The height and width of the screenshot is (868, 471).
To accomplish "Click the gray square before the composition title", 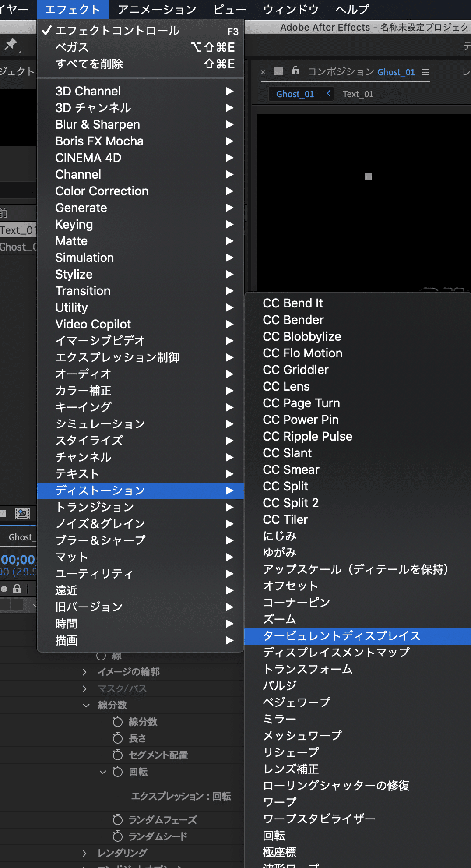I will (x=278, y=71).
